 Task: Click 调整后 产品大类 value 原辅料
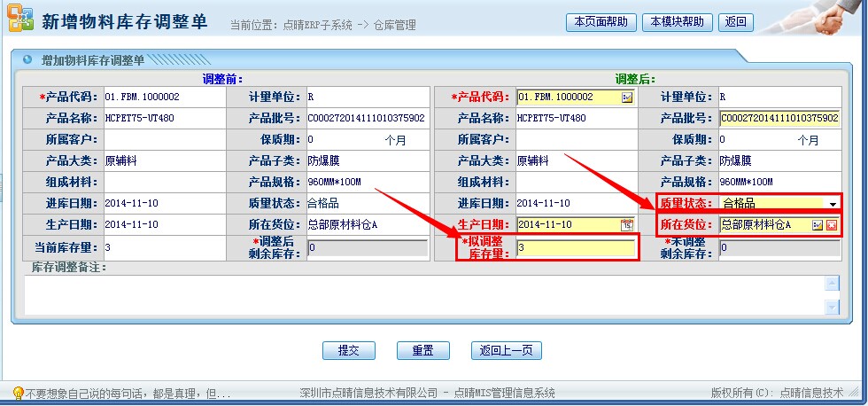click(x=532, y=161)
